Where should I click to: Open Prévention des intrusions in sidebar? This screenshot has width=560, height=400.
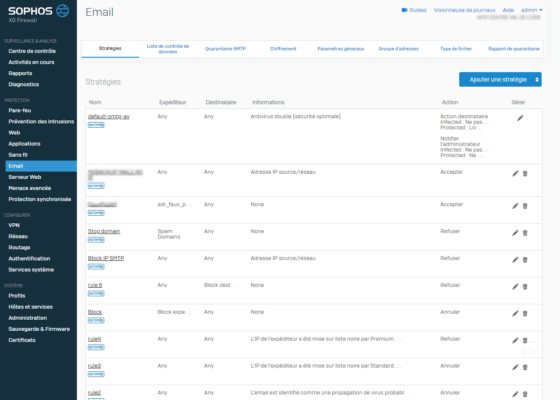coord(41,121)
